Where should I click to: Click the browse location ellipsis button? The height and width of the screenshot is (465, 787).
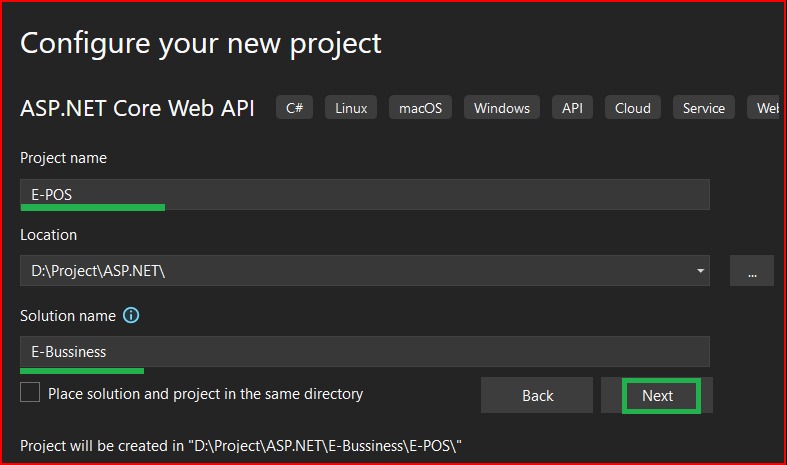751,271
